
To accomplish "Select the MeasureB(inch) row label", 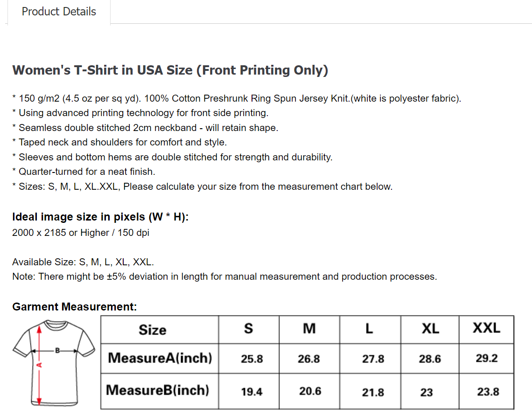I will (x=158, y=390).
